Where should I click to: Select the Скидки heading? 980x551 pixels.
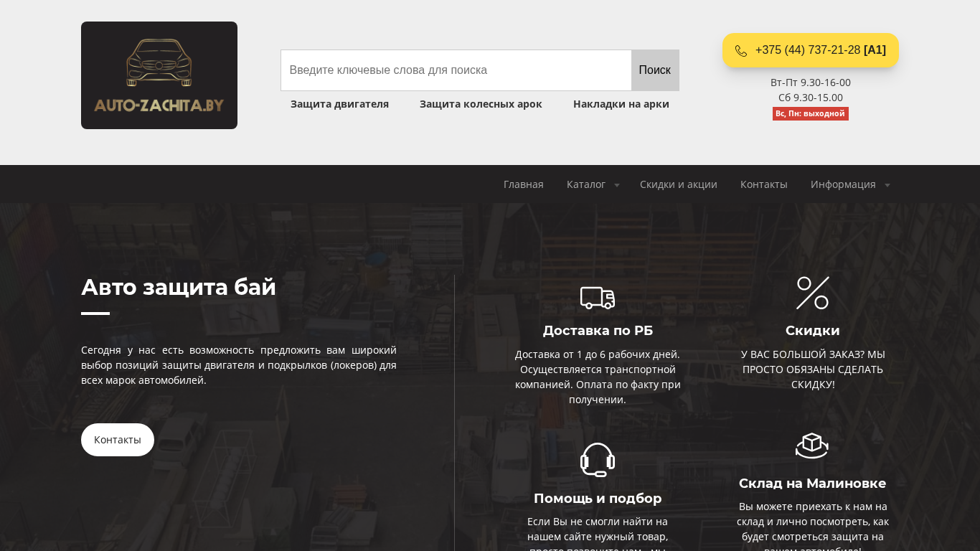point(813,331)
